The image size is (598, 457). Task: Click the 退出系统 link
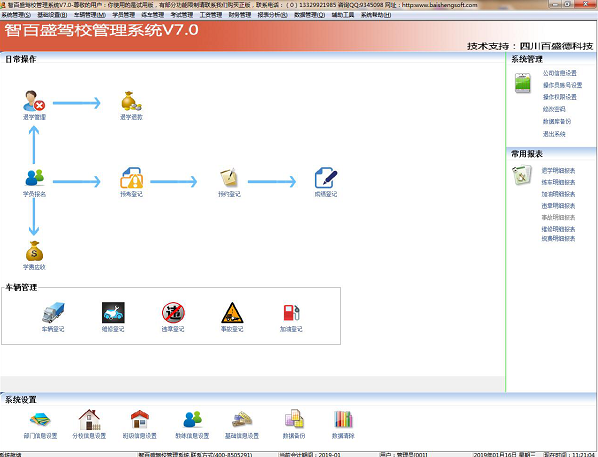click(x=554, y=134)
